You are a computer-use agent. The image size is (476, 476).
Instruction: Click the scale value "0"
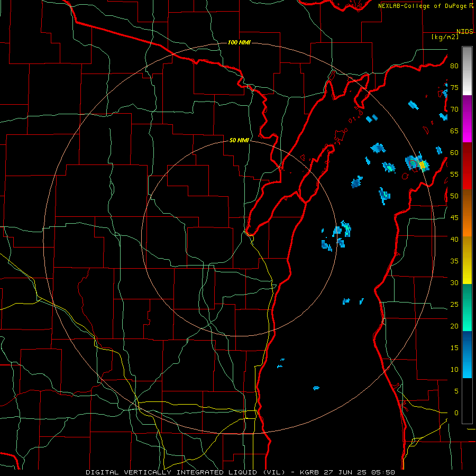coord(456,413)
